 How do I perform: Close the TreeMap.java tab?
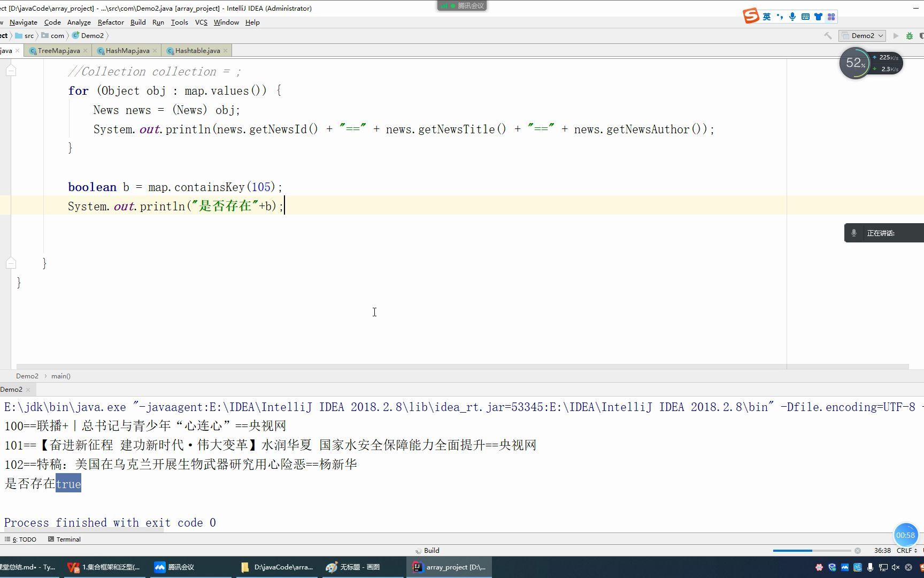click(86, 50)
